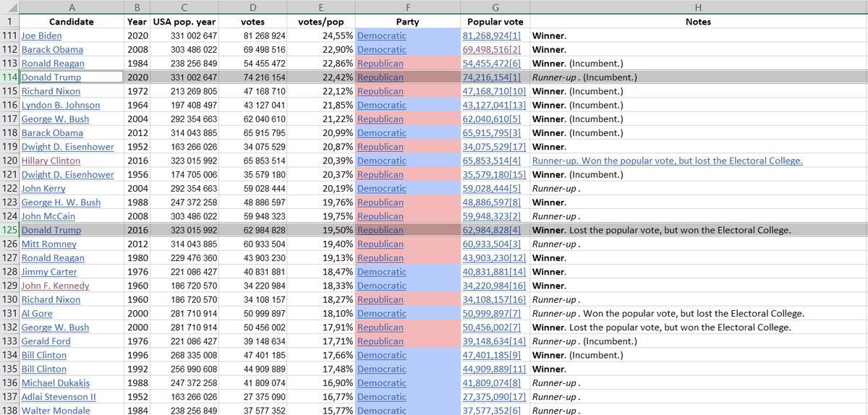The image size is (868, 415).
Task: Open popular vote link 74,216,154[1]
Action: pos(492,77)
